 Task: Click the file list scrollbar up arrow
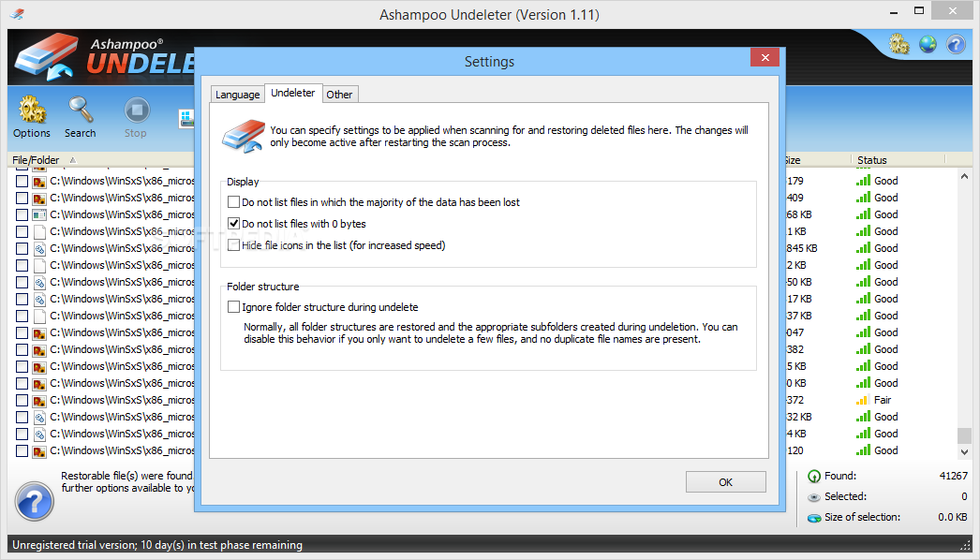pyautogui.click(x=964, y=177)
